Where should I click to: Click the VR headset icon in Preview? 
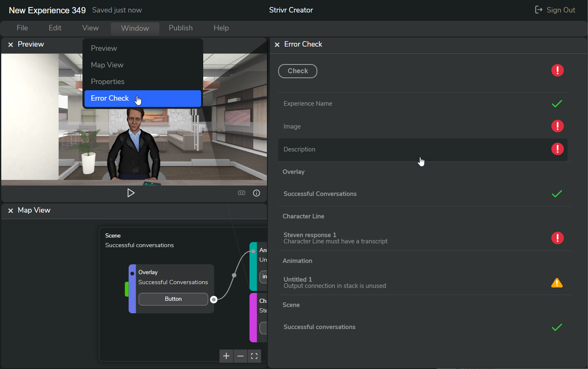[x=242, y=193]
